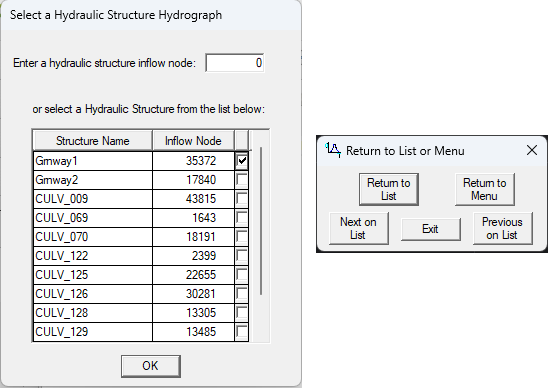Image resolution: width=552 pixels, height=388 pixels.
Task: Click inflow node value 2399
Action: 193,256
